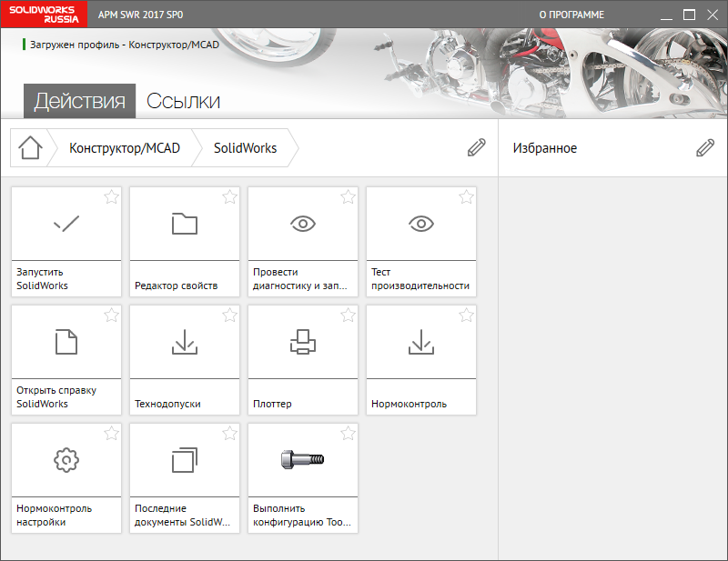Click the Технодопуски download icon

[185, 342]
